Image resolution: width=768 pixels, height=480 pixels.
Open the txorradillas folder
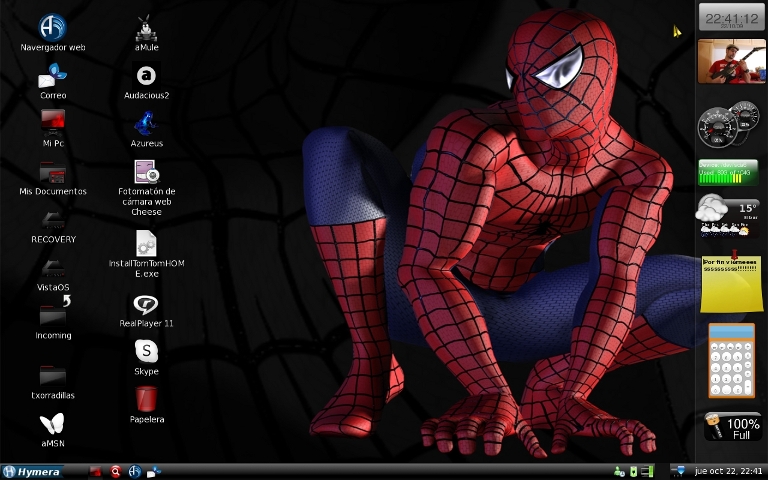pos(52,376)
